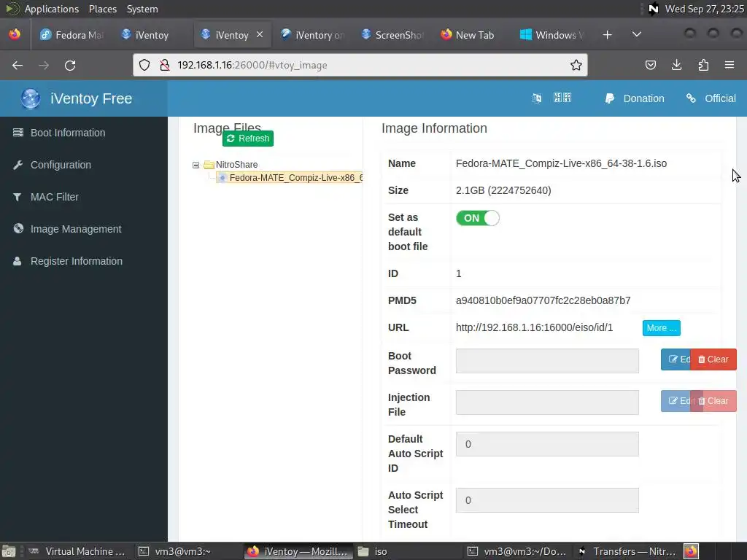Open Firefox extensions menu
The width and height of the screenshot is (747, 560).
[703, 65]
